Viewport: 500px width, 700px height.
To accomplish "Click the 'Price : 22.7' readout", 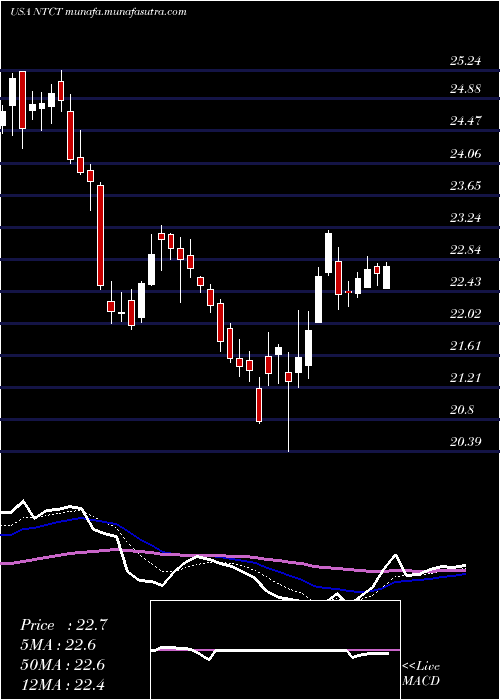I will point(64,625).
